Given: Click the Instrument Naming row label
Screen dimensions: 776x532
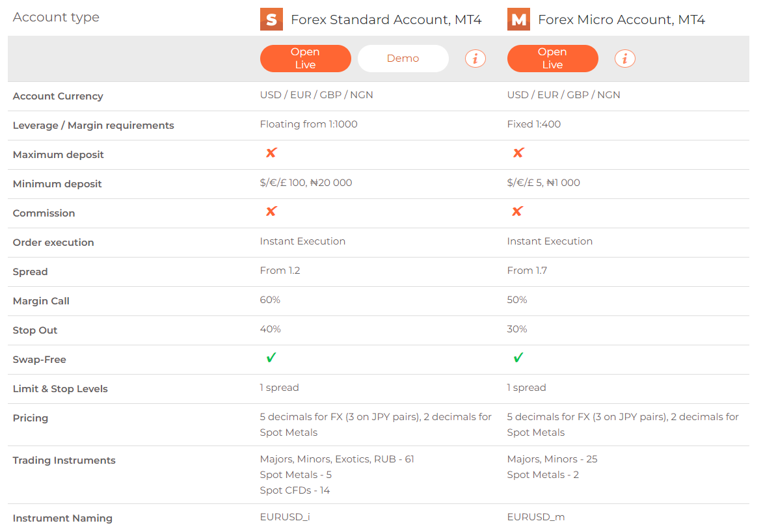Looking at the screenshot, I should 63,518.
